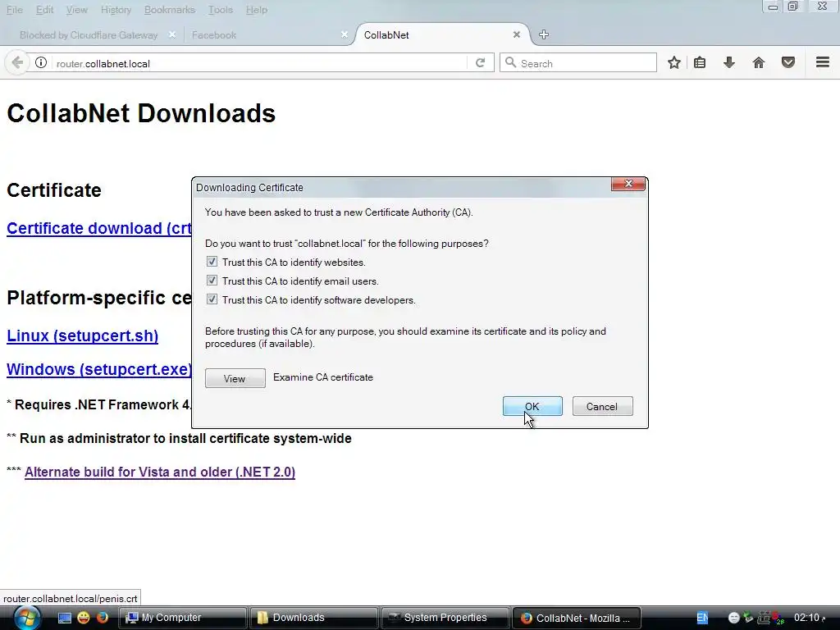Click Show Desktop icon in quick launch

tap(65, 618)
